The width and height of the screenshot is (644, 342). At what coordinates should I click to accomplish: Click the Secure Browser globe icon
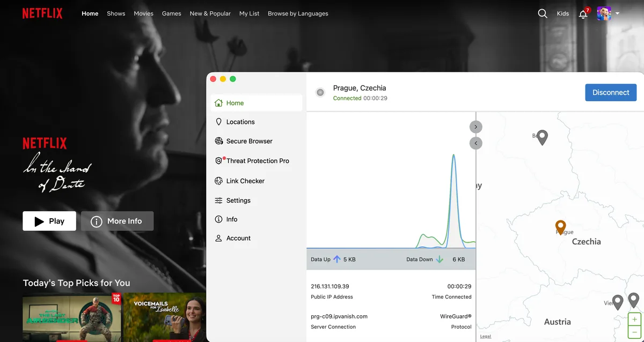click(x=218, y=141)
